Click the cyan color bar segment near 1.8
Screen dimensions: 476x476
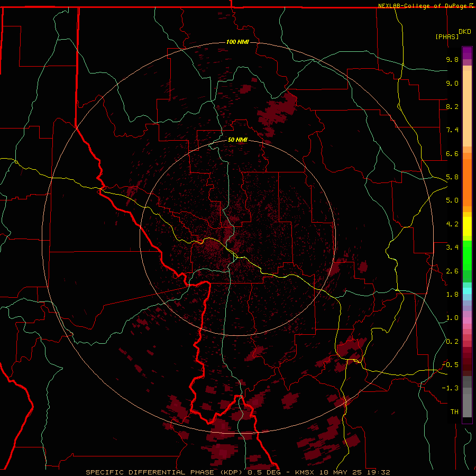(x=467, y=291)
